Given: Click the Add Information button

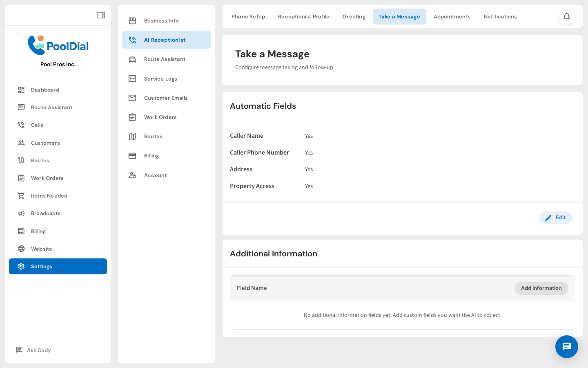Looking at the screenshot, I should [541, 288].
